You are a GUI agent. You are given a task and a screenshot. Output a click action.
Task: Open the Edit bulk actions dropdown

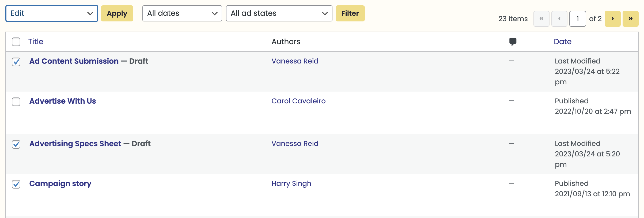coord(52,13)
